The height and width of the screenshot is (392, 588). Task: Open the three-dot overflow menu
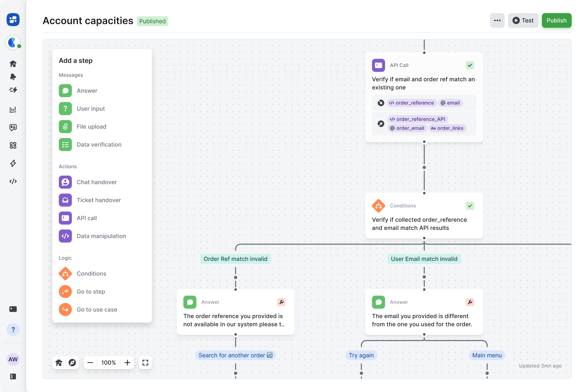(x=497, y=21)
